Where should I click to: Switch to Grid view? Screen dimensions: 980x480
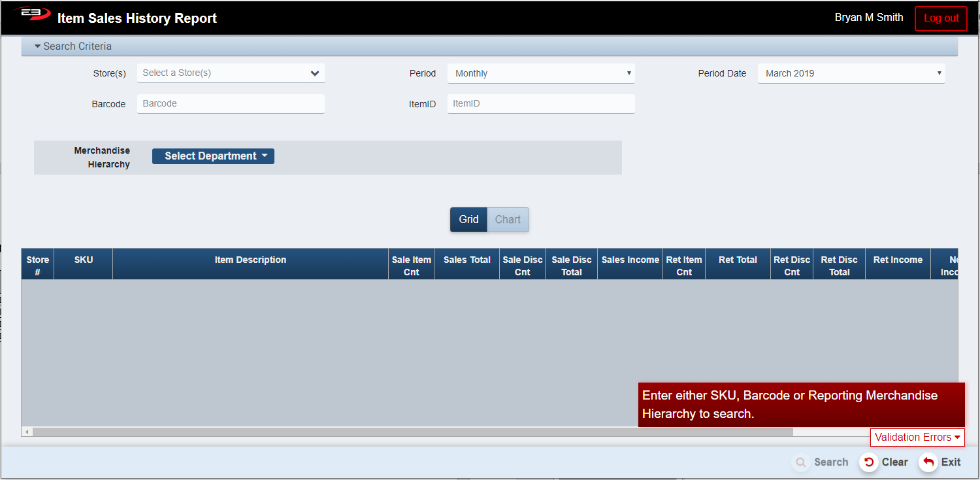click(468, 220)
